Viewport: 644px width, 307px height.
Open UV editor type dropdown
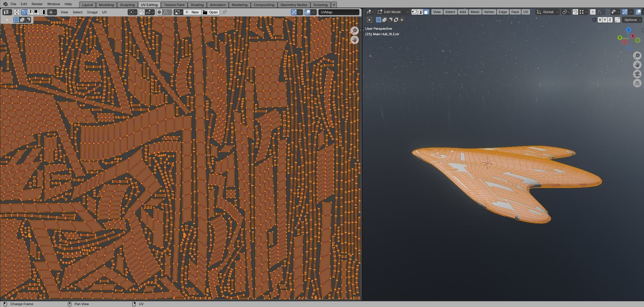[7, 12]
